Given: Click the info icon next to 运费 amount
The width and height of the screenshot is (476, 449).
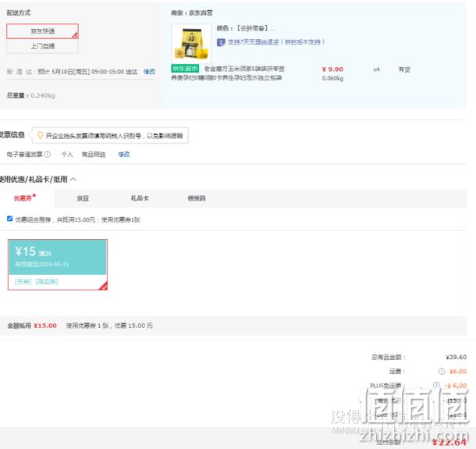Looking at the screenshot, I should point(442,371).
